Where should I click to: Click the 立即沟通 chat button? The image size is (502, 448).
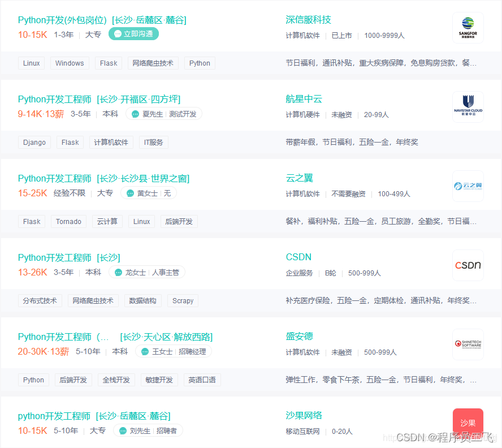pyautogui.click(x=133, y=33)
